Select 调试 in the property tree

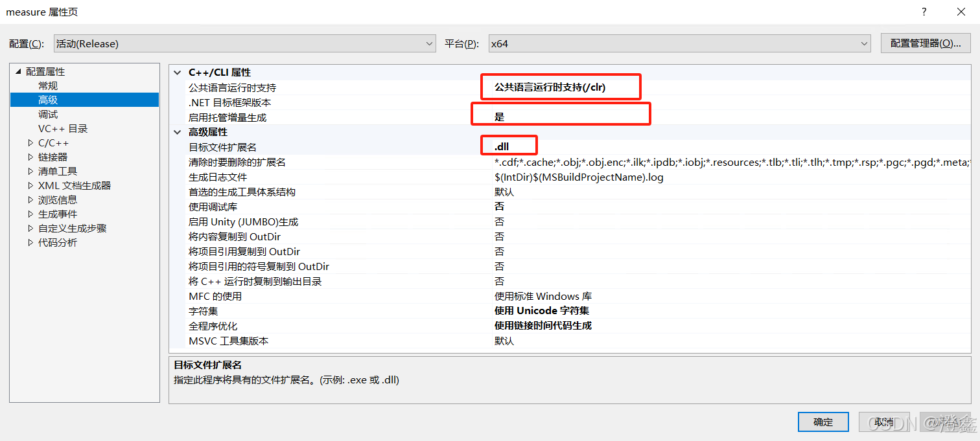pos(48,114)
